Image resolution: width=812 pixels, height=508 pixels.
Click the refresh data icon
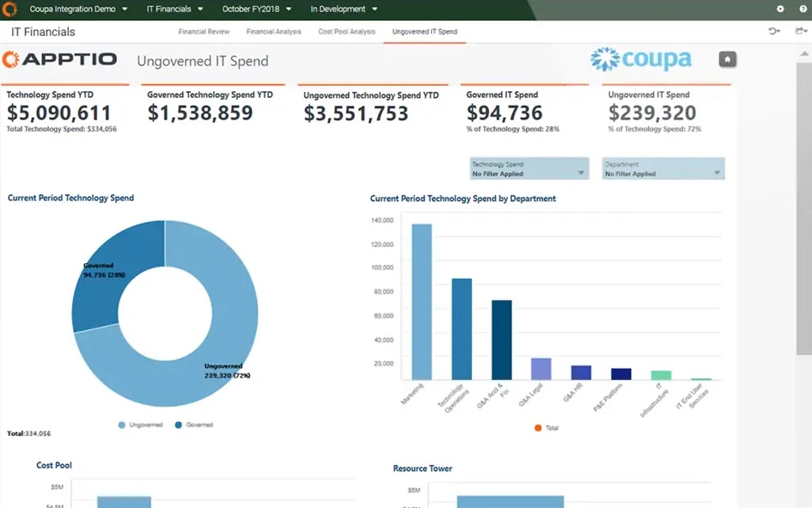point(774,30)
